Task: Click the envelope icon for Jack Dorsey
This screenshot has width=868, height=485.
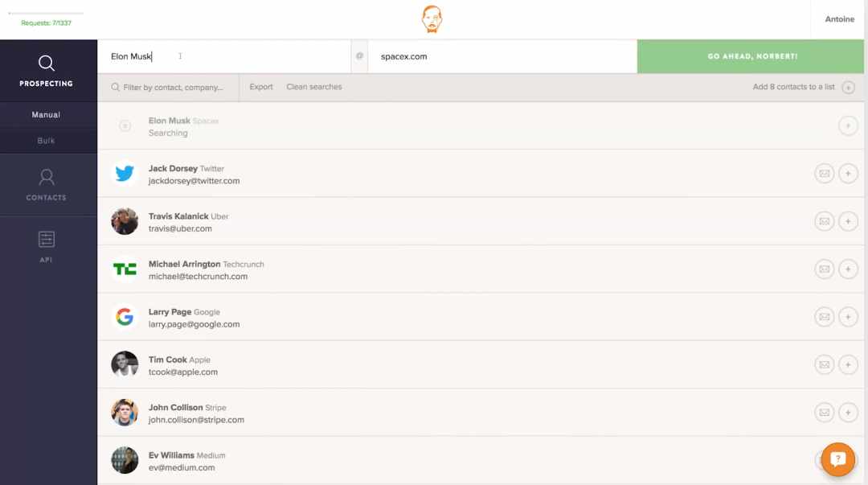Action: click(x=825, y=174)
